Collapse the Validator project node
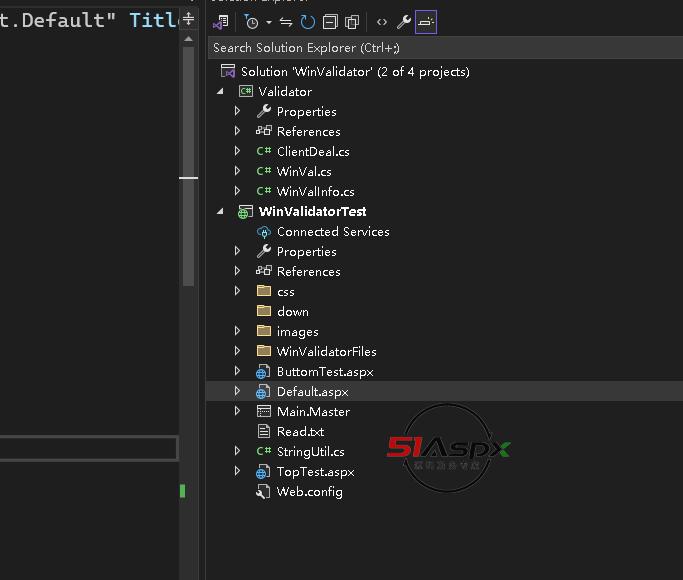 [x=220, y=91]
